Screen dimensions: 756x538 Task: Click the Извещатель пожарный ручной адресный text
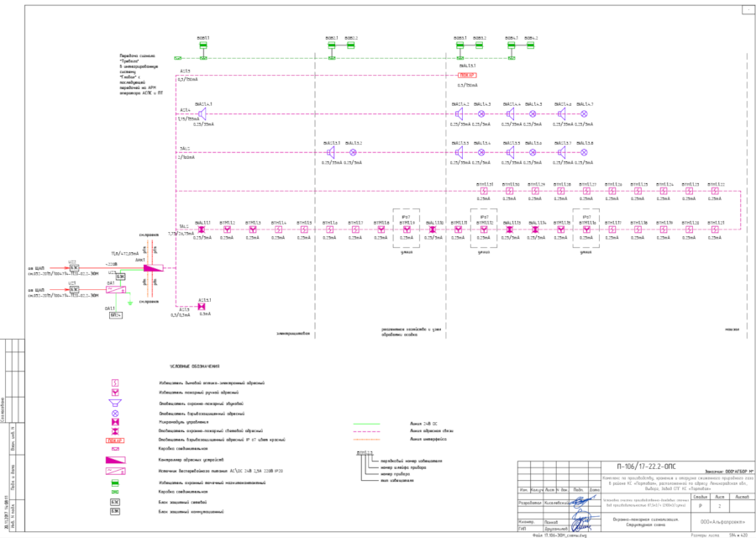click(x=198, y=393)
